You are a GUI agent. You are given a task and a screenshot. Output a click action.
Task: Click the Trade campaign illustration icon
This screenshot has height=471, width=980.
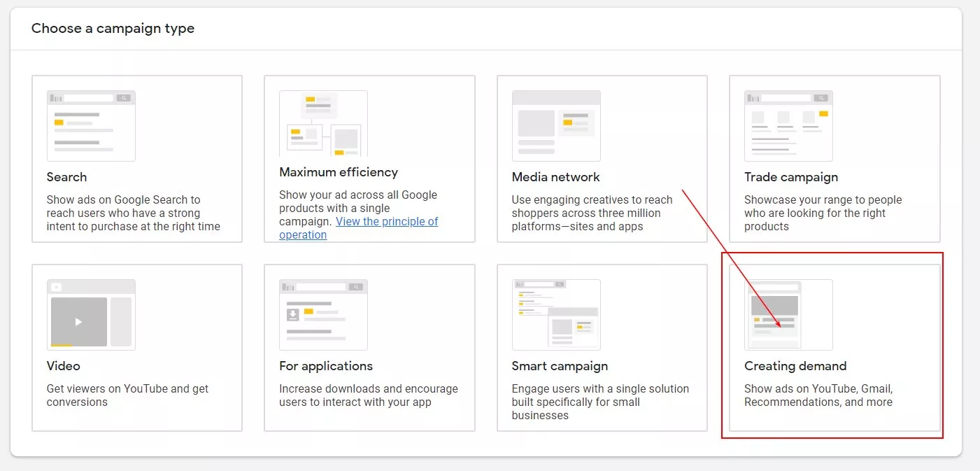pyautogui.click(x=788, y=126)
